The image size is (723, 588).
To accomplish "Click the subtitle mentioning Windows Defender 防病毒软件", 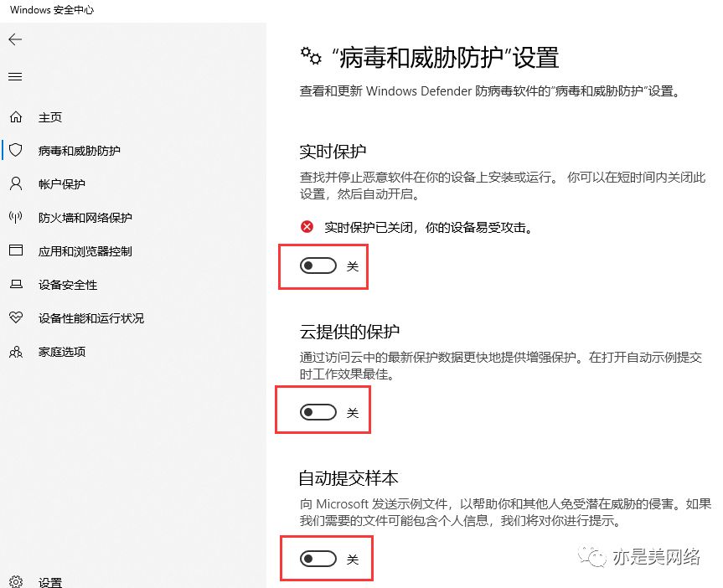I will [490, 90].
